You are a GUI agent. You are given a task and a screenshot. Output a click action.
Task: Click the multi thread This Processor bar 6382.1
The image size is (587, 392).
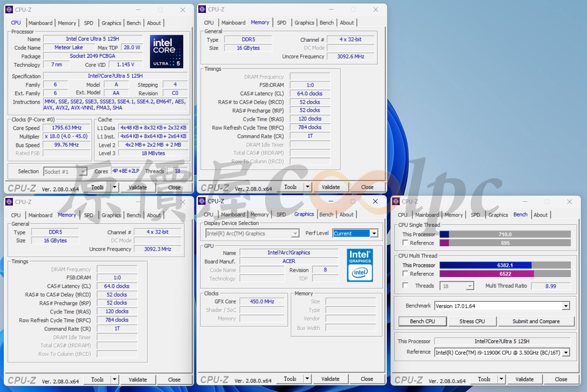coord(505,265)
